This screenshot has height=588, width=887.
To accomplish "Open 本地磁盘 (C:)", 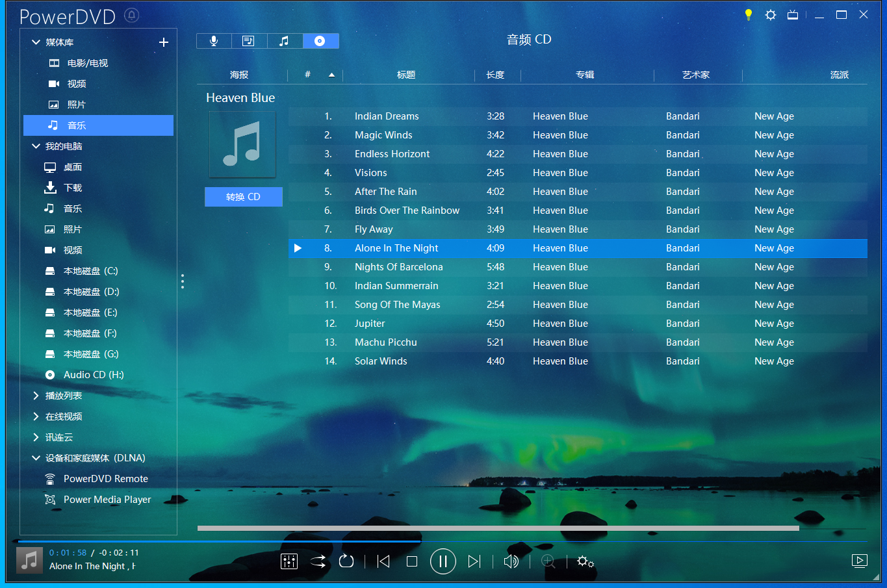I will [98, 271].
